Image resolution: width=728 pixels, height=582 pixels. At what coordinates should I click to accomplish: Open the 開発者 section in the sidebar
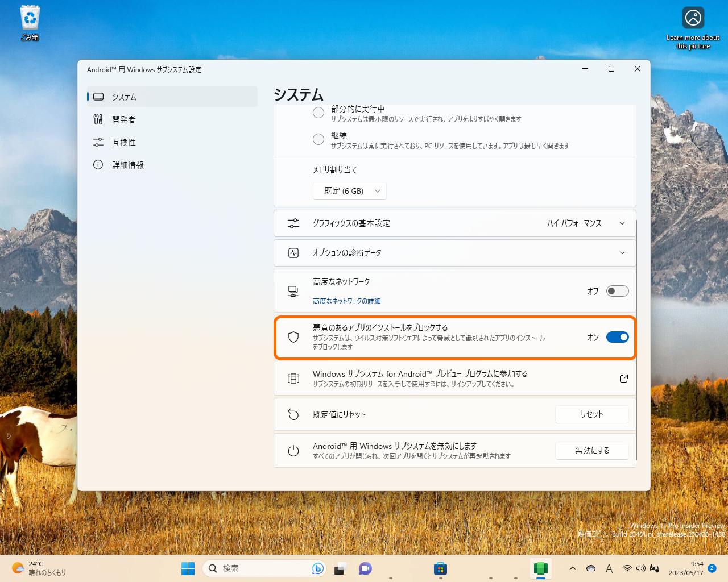tap(123, 119)
